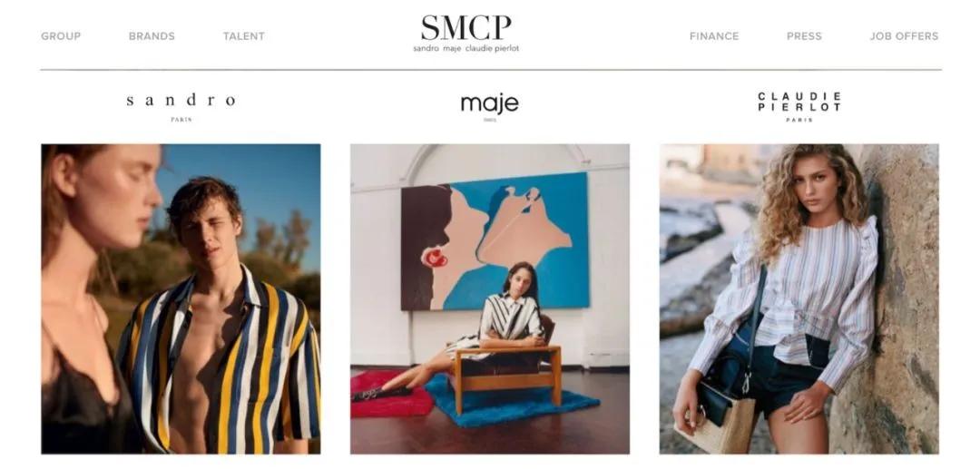Go to the TALENT section
980x469 pixels.
(x=244, y=36)
